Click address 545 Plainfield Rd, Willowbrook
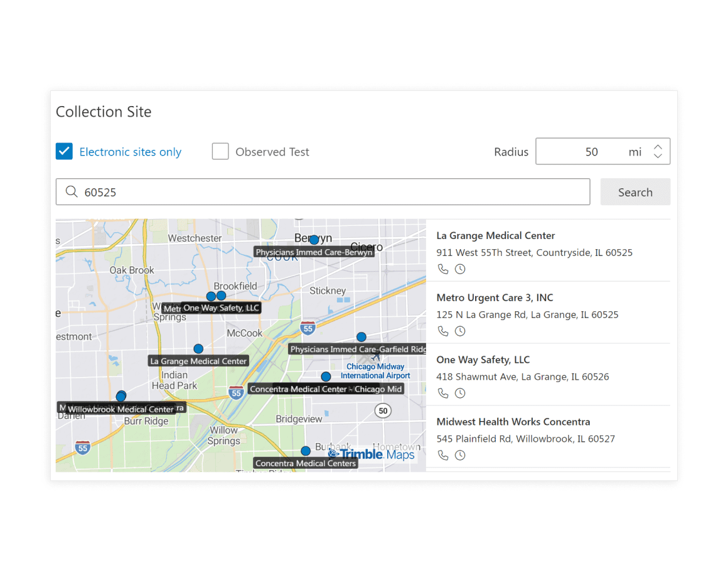Image resolution: width=728 pixels, height=571 pixels. [x=525, y=439]
